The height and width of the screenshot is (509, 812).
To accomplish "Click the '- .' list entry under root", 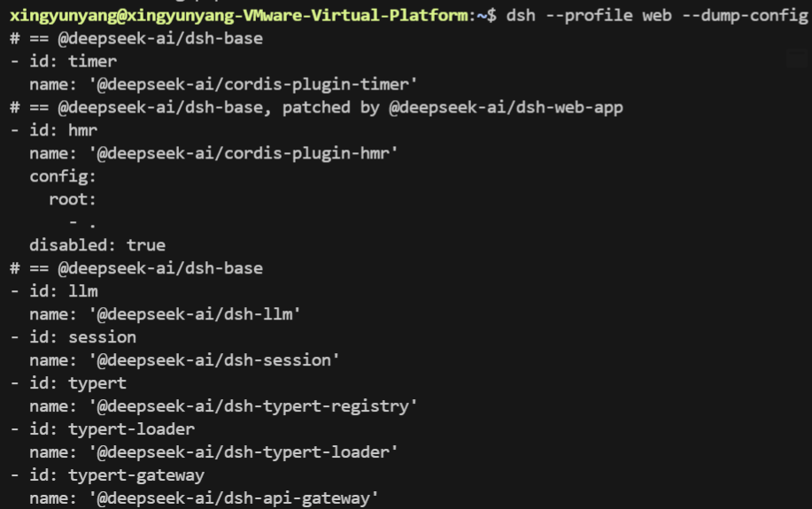I will 82,223.
